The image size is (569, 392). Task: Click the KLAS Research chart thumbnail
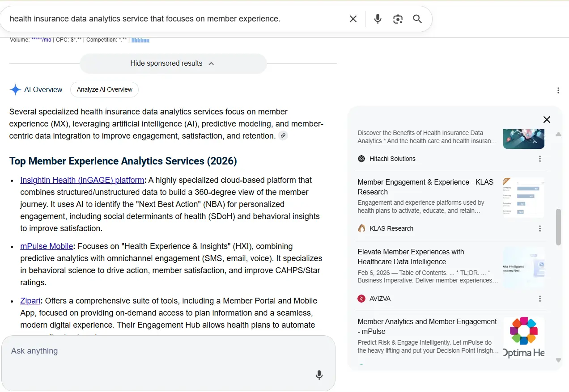(524, 198)
